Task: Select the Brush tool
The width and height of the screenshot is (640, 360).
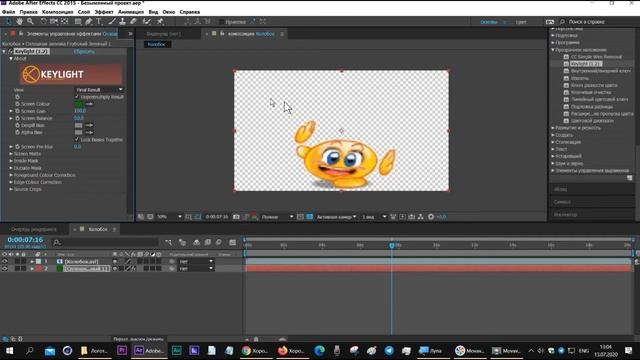Action: click(x=112, y=21)
